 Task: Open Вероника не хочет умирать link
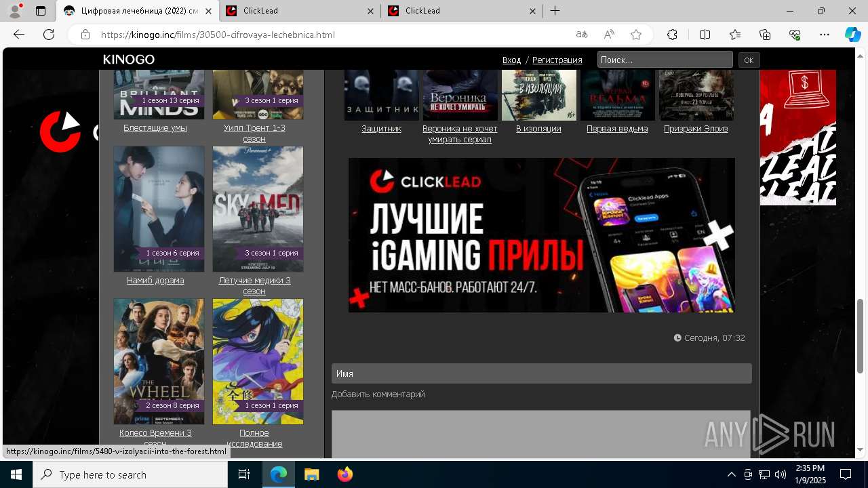tap(460, 134)
